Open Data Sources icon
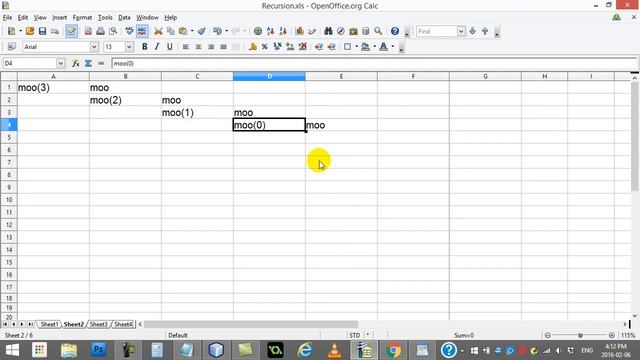The image size is (640, 360). pos(366,31)
